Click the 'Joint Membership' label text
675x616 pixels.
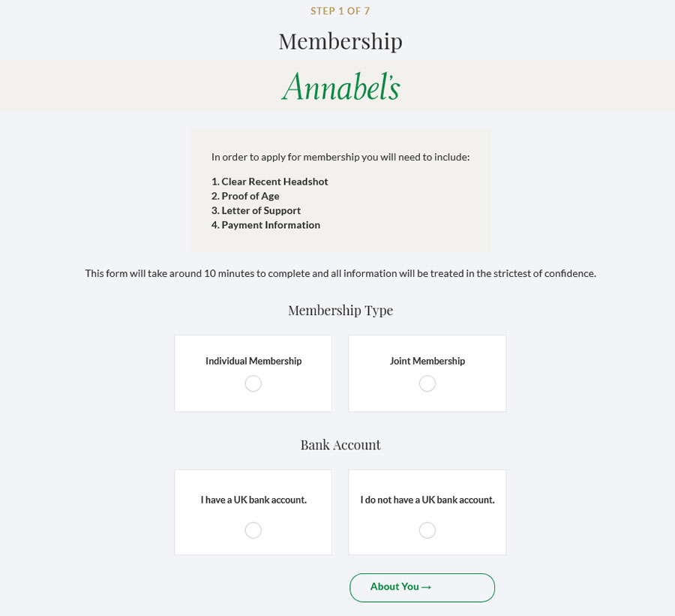(x=427, y=361)
